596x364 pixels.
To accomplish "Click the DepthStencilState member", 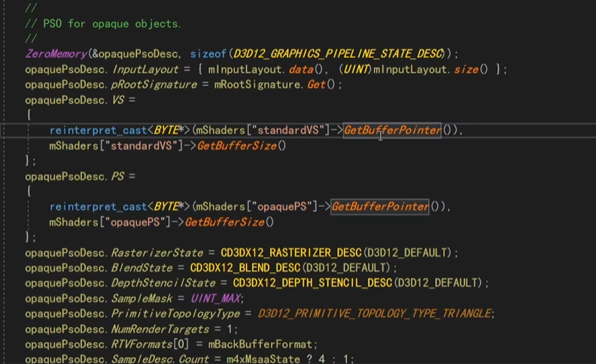I will (163, 283).
